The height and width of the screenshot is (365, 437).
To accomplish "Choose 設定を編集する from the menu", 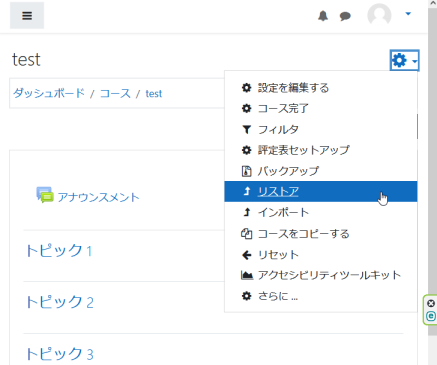I will point(321,88).
